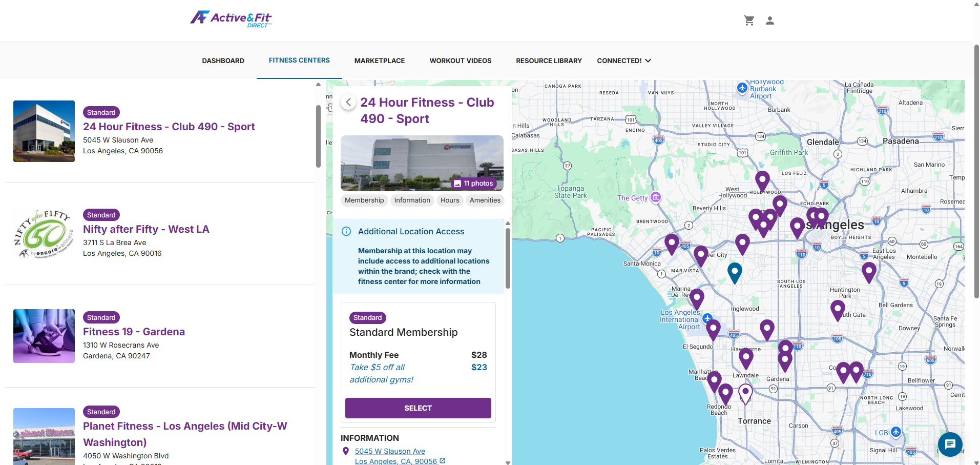Open the user account profile icon
This screenshot has width=980, height=465.
pyautogui.click(x=769, y=21)
